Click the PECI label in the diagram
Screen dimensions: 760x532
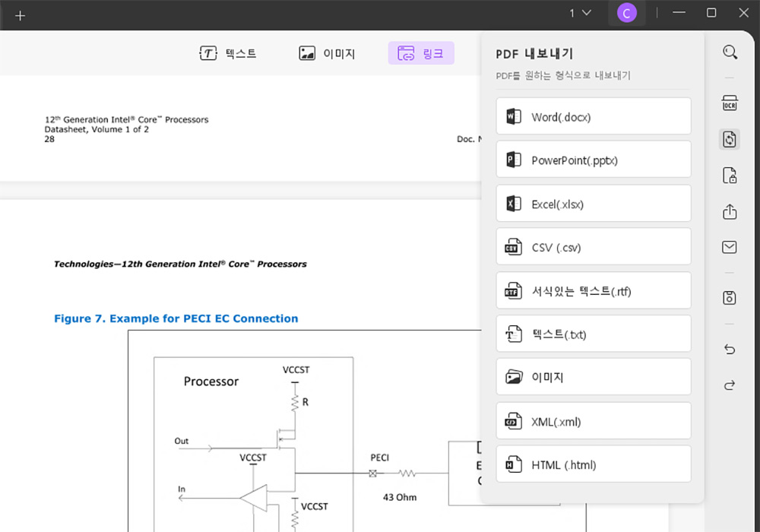[379, 458]
